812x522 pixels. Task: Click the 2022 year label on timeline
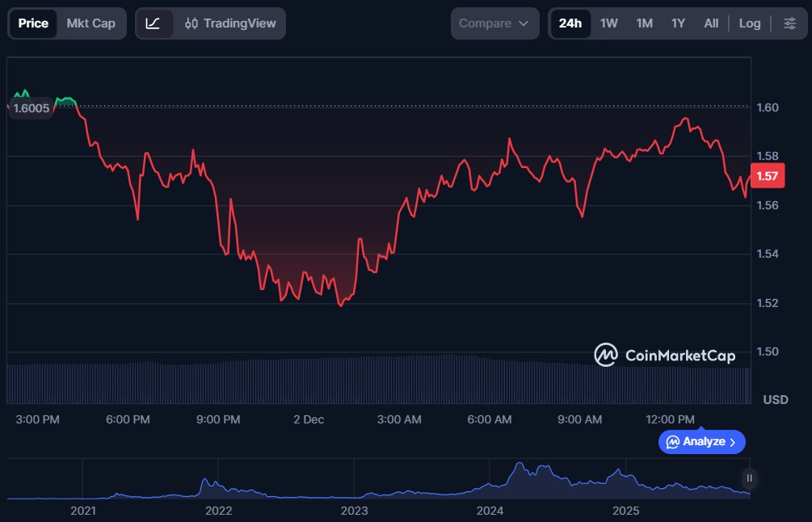tap(218, 511)
